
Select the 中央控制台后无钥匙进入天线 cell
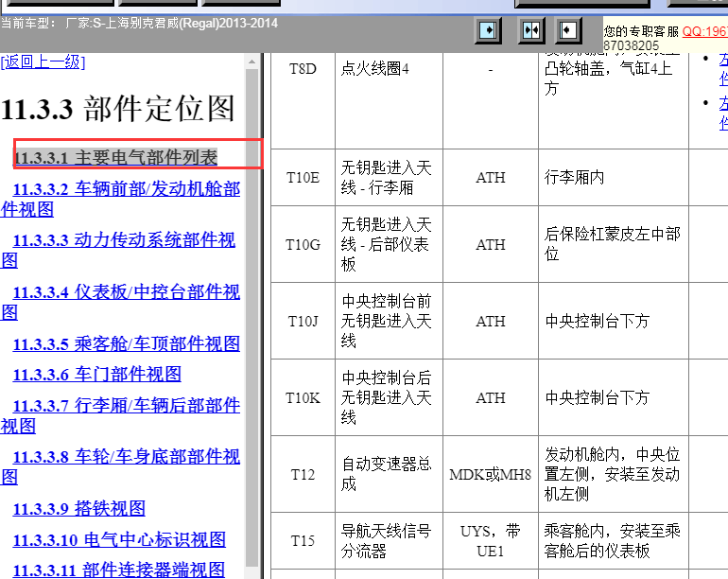tap(389, 397)
